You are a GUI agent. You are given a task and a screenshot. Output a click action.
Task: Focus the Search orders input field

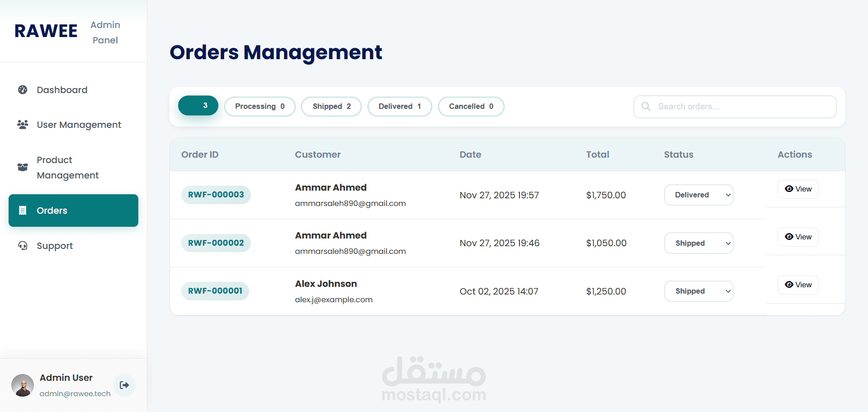pyautogui.click(x=735, y=107)
